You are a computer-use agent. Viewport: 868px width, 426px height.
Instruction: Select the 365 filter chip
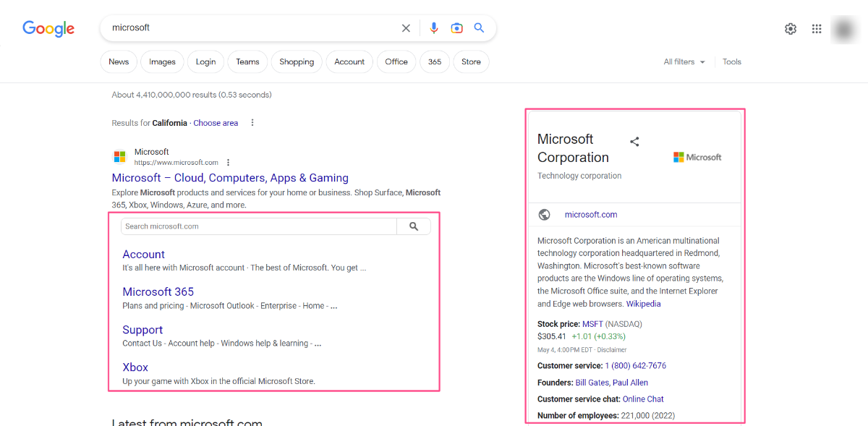point(435,62)
